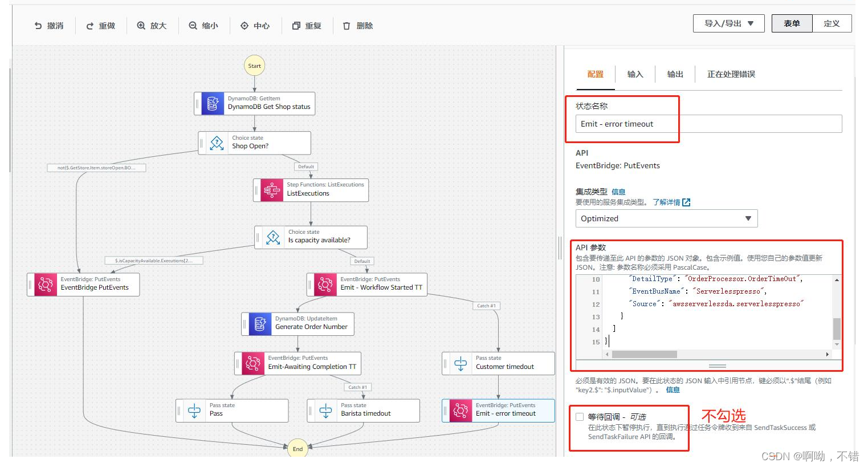Open the 配置 configuration tab
This screenshot has width=868, height=467.
pos(596,74)
